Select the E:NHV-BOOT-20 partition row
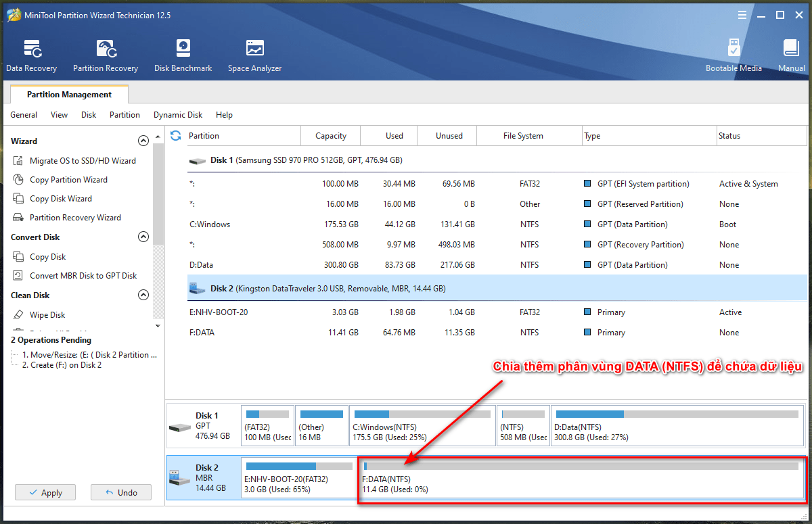Image resolution: width=812 pixels, height=524 pixels. coord(497,312)
